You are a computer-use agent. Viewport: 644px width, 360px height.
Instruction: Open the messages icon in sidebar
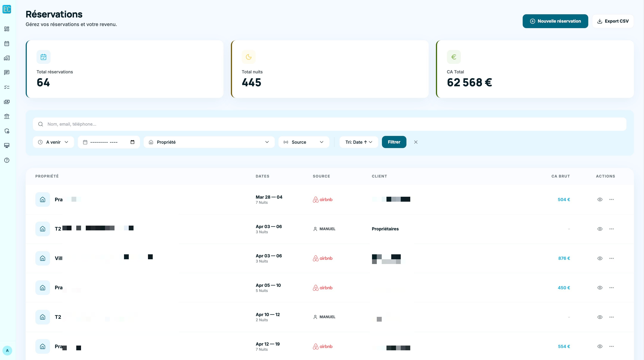coord(7,72)
